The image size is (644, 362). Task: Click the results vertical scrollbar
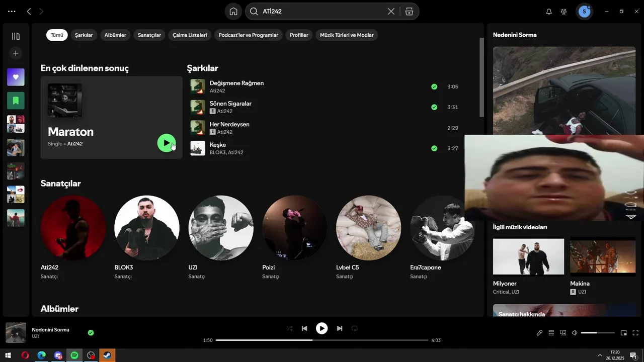[x=481, y=78]
